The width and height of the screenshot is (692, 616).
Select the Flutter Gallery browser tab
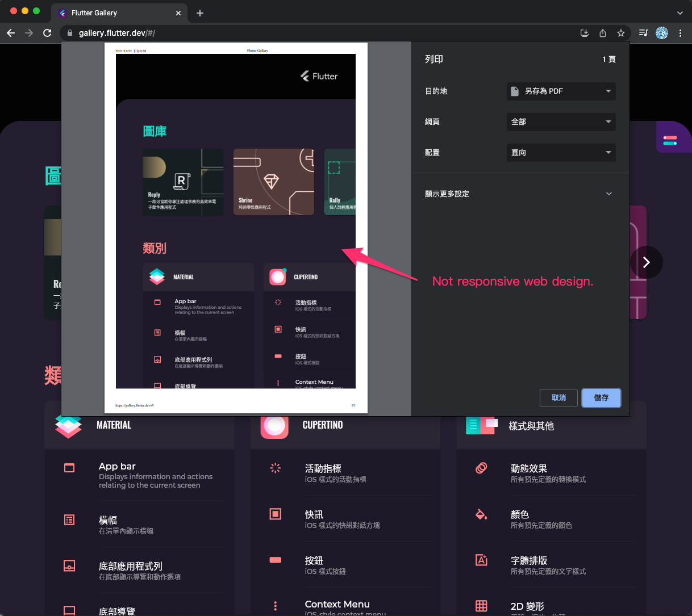pyautogui.click(x=119, y=13)
